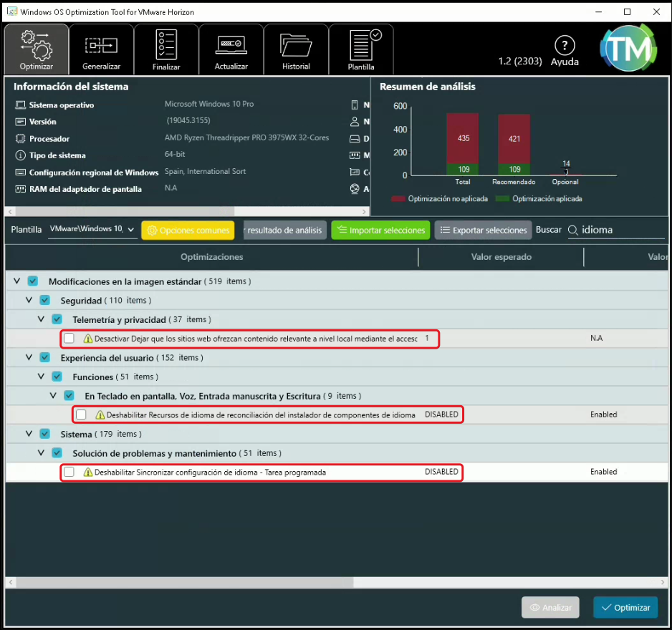Image resolution: width=672 pixels, height=630 pixels.
Task: Check the Deshabilitar Recursos de idioma box
Action: [x=81, y=415]
